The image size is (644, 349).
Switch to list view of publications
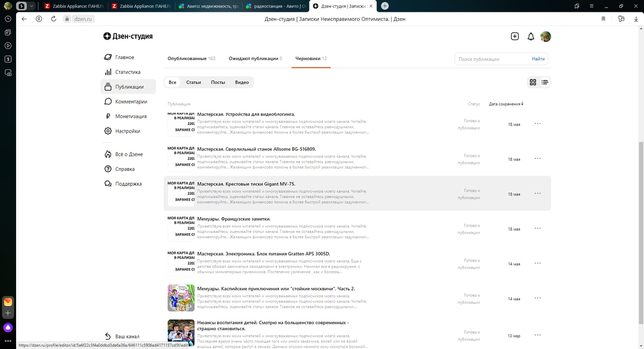coord(545,82)
